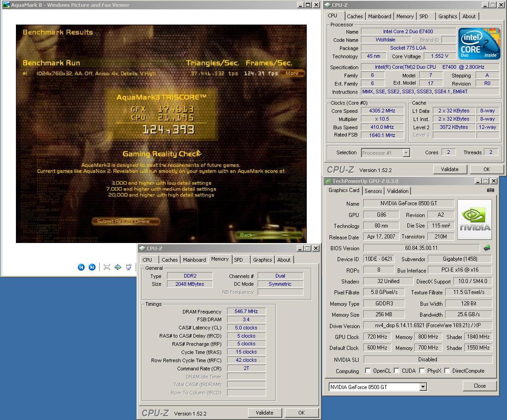Image resolution: width=507 pixels, height=420 pixels.
Task: Click the GPU Clock value 720 MHz
Action: (377, 337)
